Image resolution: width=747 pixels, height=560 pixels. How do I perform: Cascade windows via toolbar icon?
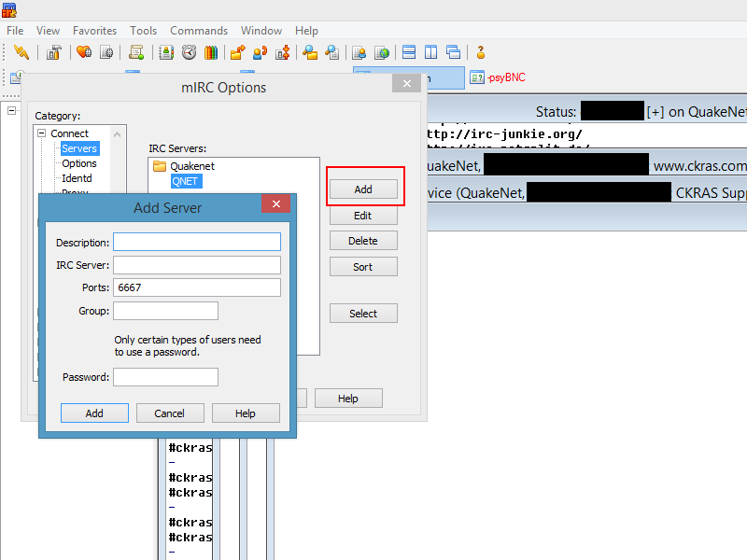coord(453,52)
